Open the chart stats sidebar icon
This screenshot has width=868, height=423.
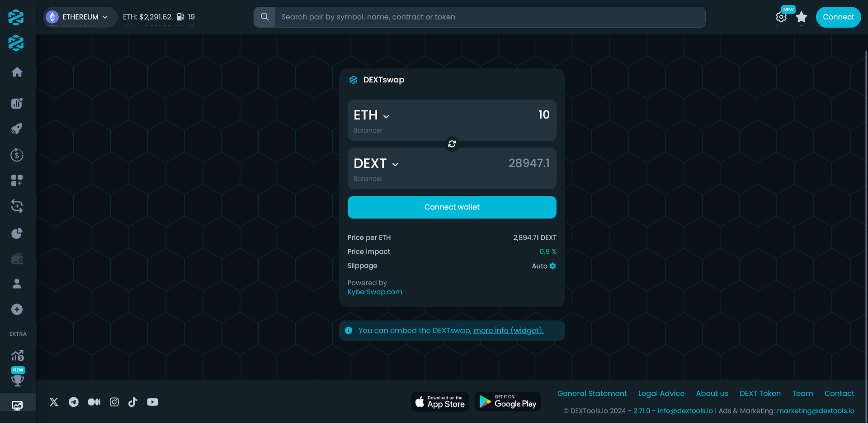click(x=17, y=103)
